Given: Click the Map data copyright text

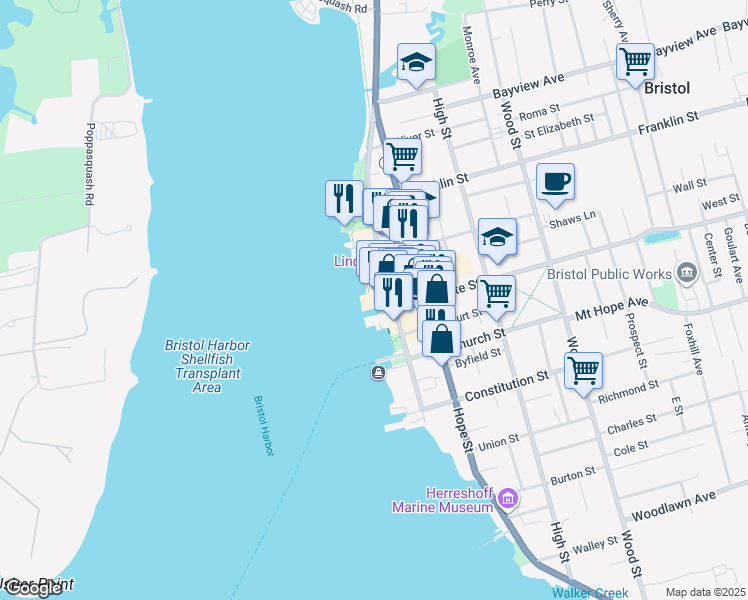Looking at the screenshot, I should pos(706,592).
